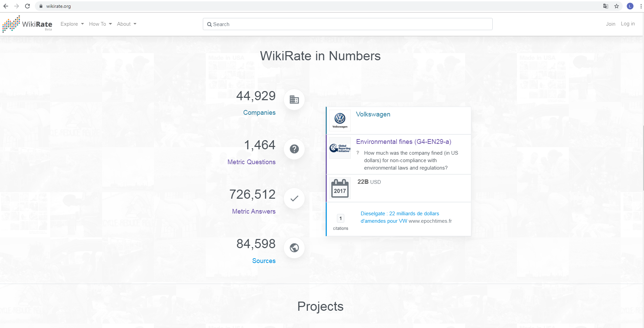Click the Global Reporting Initiative logo
Viewport: 644px width, 328px height.
[340, 148]
